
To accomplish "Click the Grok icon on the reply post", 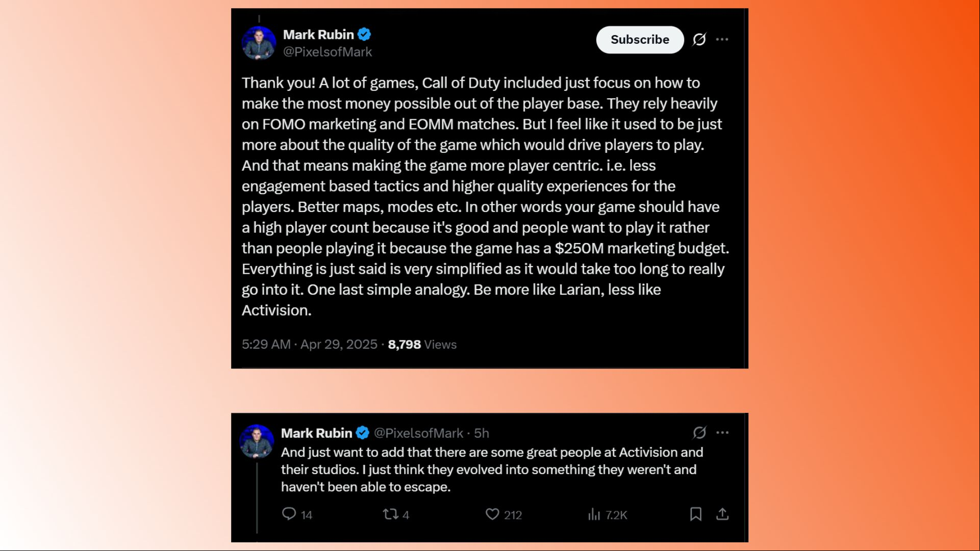I will [x=699, y=433].
